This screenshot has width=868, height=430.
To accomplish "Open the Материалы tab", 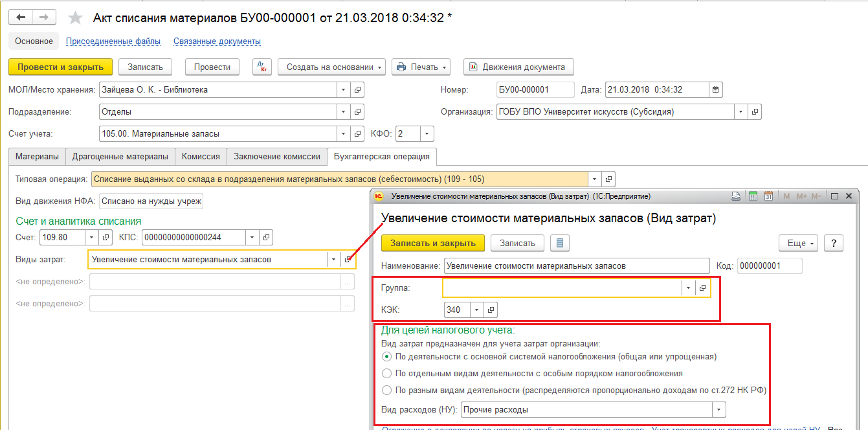I will pyautogui.click(x=37, y=156).
